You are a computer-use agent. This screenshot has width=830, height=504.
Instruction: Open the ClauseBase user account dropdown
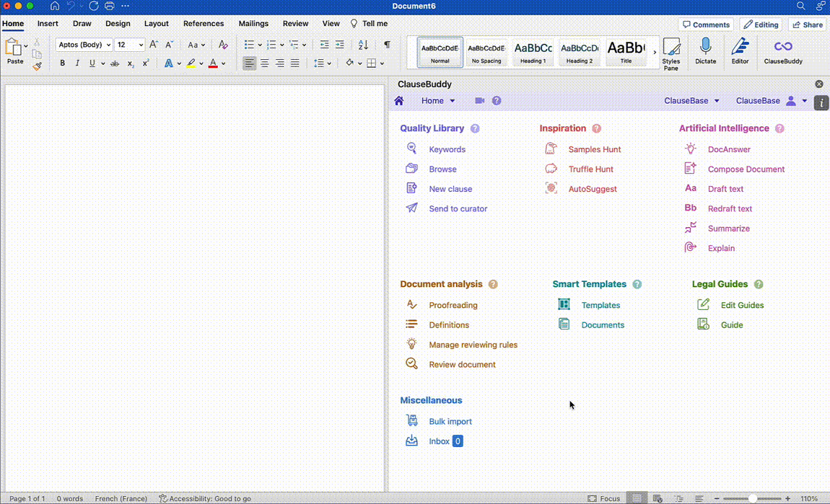point(772,100)
